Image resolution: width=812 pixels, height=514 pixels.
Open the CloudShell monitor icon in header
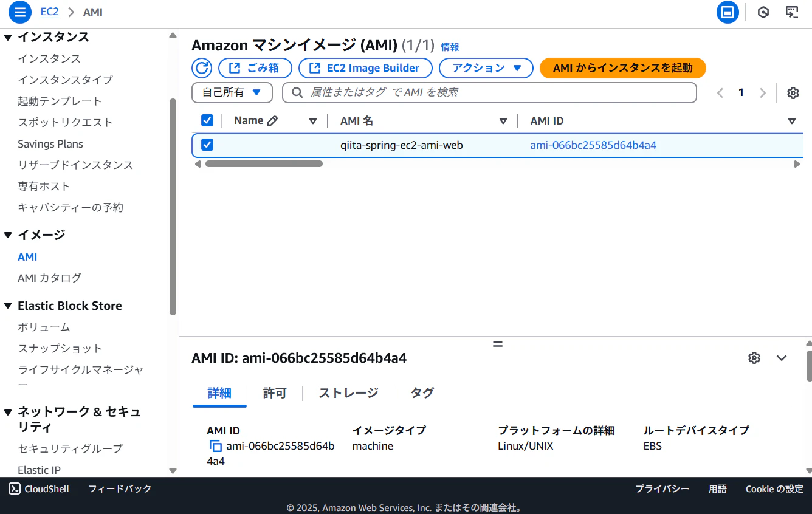pos(791,12)
